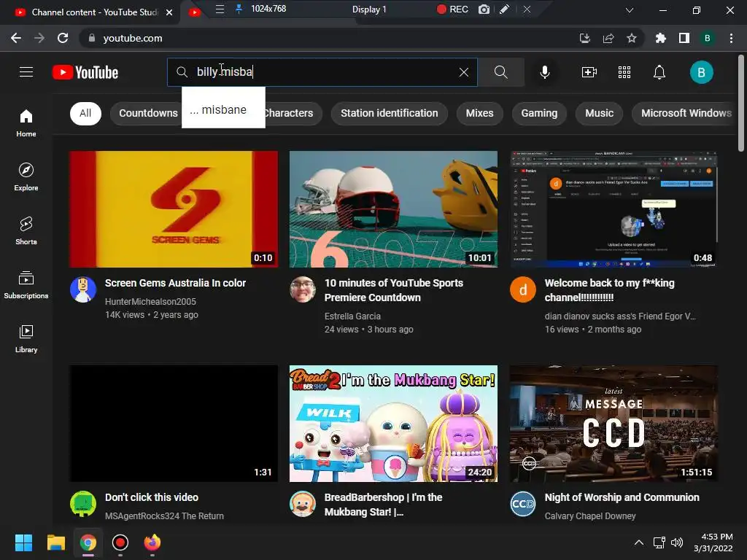The image size is (747, 560).
Task: Click Estrella Garcia channel name
Action: click(x=352, y=316)
